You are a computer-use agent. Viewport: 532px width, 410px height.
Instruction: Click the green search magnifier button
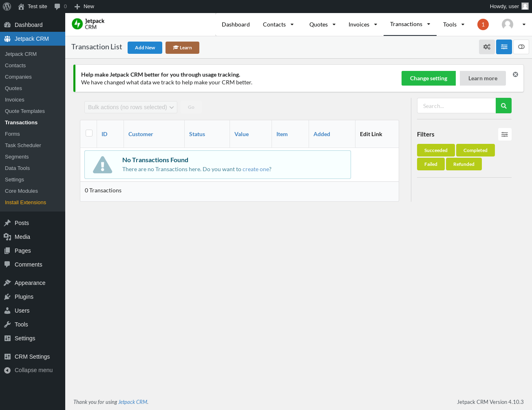503,106
